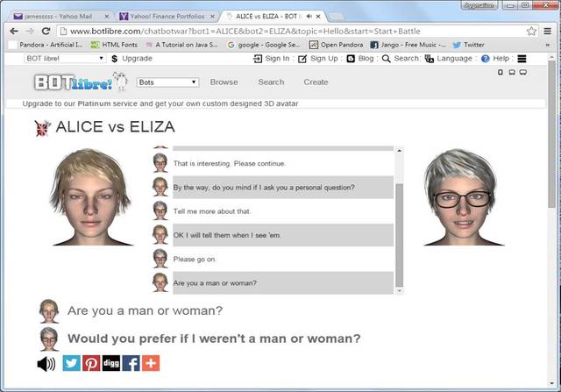Click ELIZA's large reply 'Would you prefer'

coord(214,339)
